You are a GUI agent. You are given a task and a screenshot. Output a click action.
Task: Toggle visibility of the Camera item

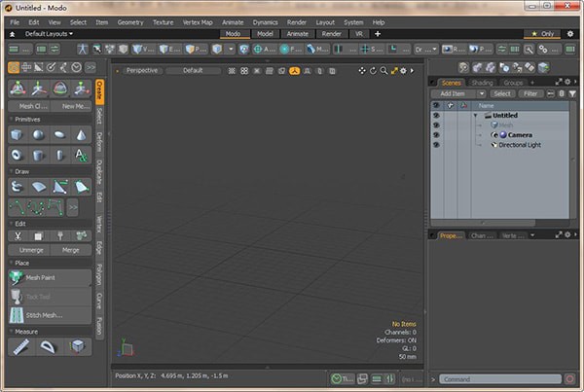(x=436, y=134)
